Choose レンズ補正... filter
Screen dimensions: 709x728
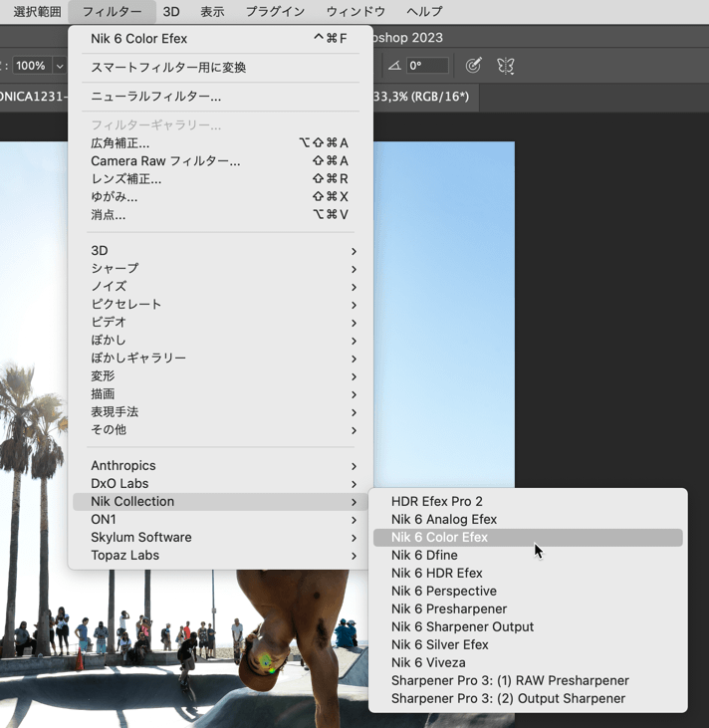(x=220, y=179)
